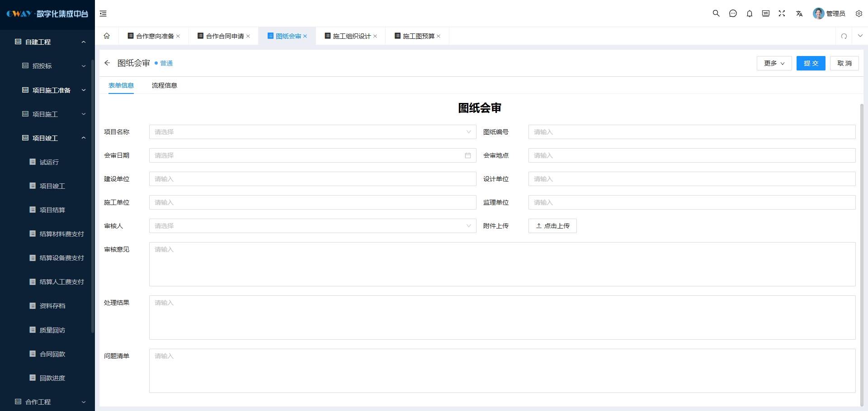This screenshot has height=411, width=868.
Task: Close the 合作合同申请 tab
Action: [x=248, y=36]
